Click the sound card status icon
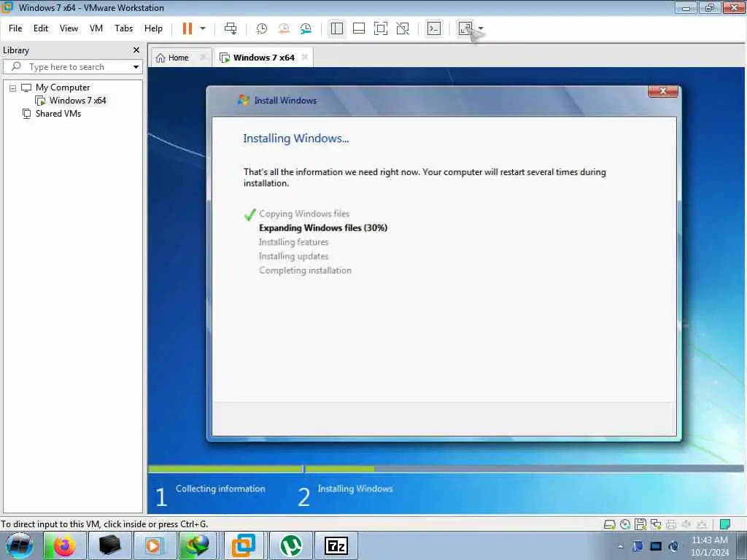 click(x=686, y=525)
